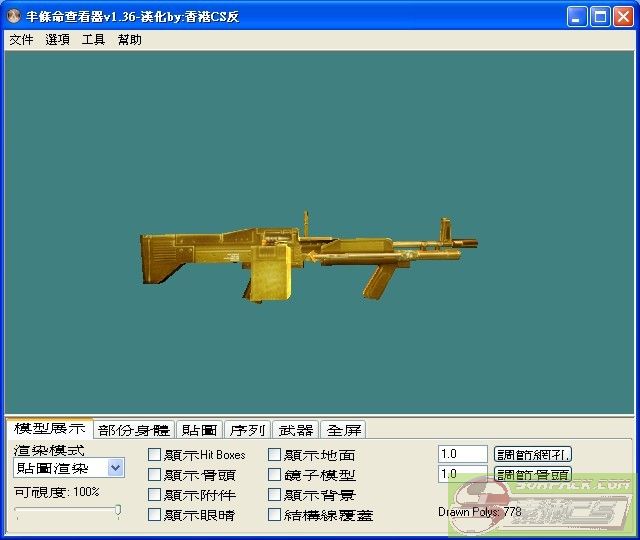This screenshot has width=640, height=540.
Task: Check the 鏡子模型 option
Action: [x=275, y=475]
